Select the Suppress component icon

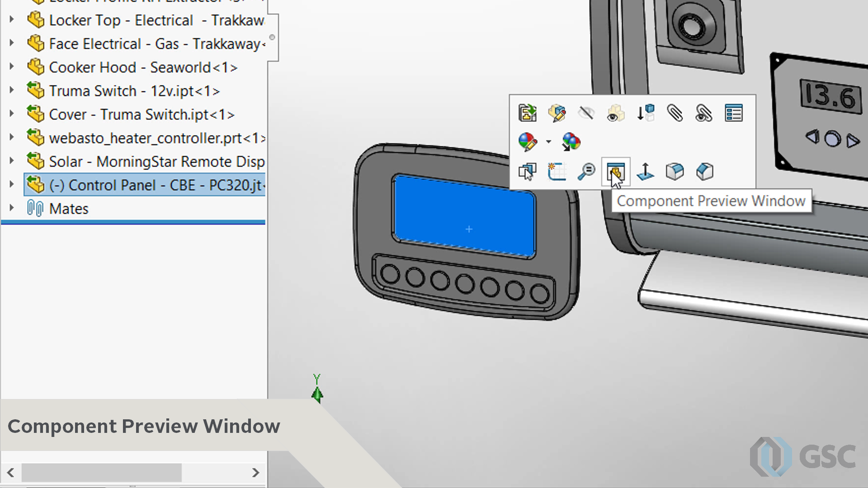point(646,113)
